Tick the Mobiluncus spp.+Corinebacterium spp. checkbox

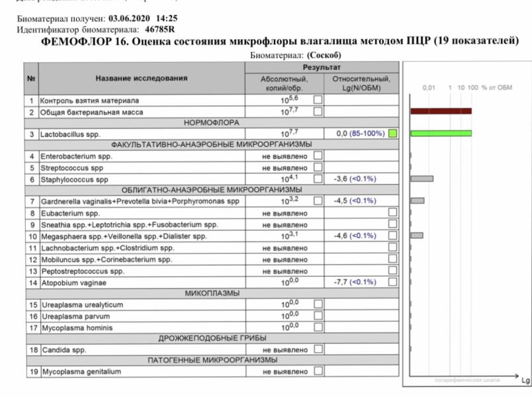pyautogui.click(x=392, y=259)
